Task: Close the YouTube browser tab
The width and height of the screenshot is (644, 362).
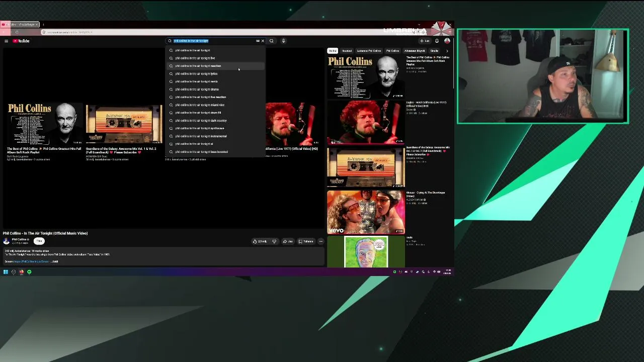Action: point(36,25)
